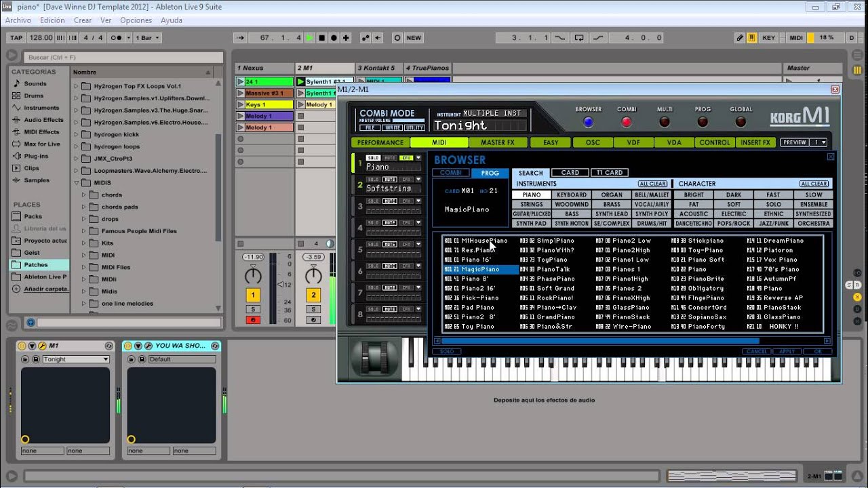
Task: Click the Korg M1 GLOBAL mode button
Action: [x=741, y=123]
